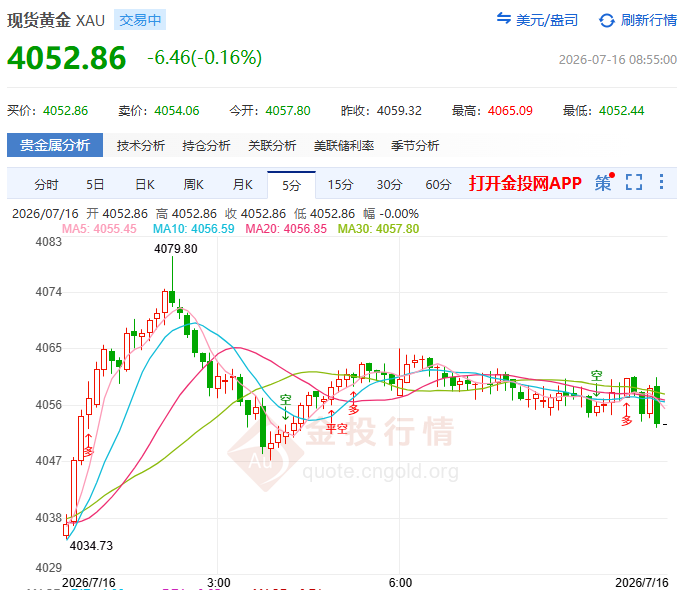Click the MA20: 4056.85 legend
683x590 pixels.
click(286, 229)
